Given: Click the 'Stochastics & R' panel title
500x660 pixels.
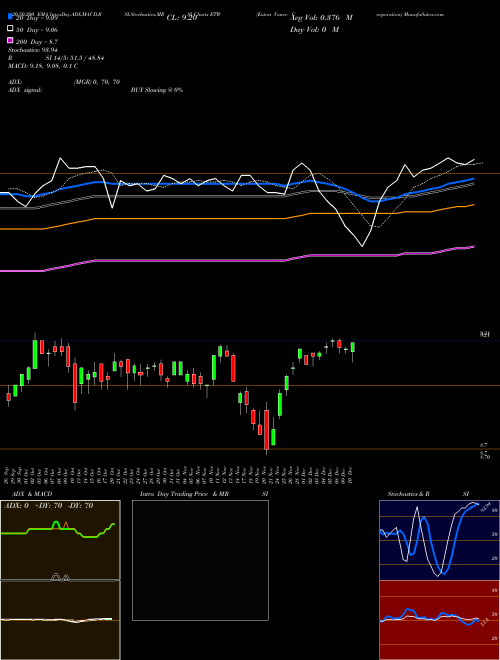Looking at the screenshot, I should coord(408,494).
